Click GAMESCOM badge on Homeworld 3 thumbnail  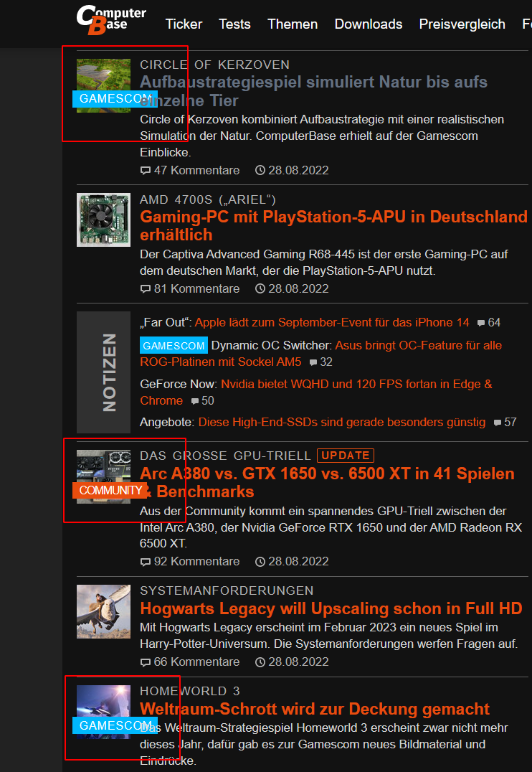[115, 725]
